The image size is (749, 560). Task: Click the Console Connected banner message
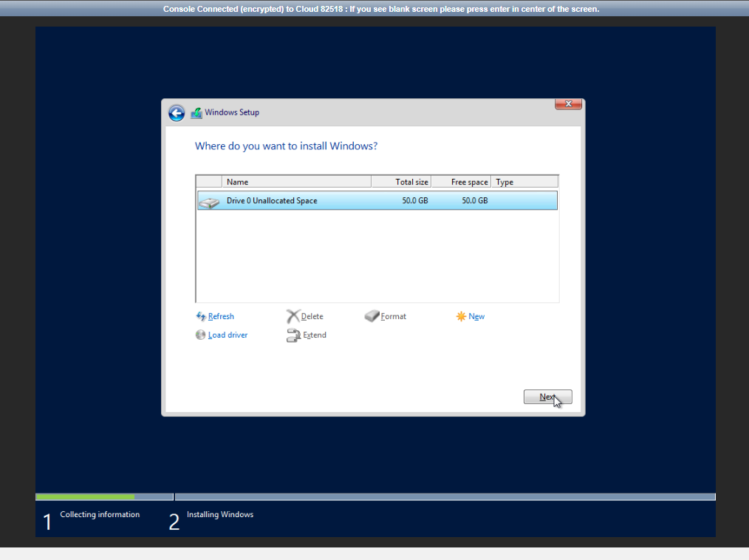[x=380, y=9]
